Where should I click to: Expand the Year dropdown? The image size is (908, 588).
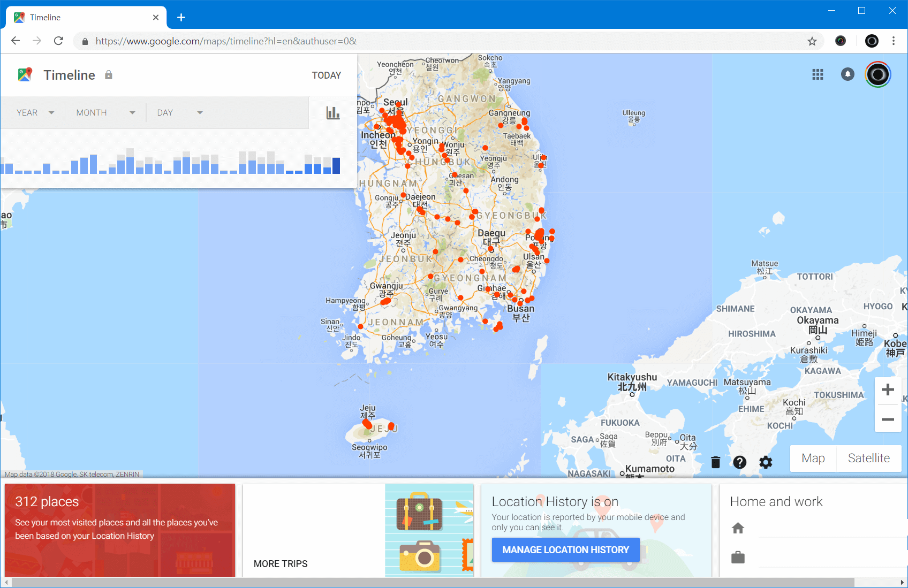(x=35, y=112)
